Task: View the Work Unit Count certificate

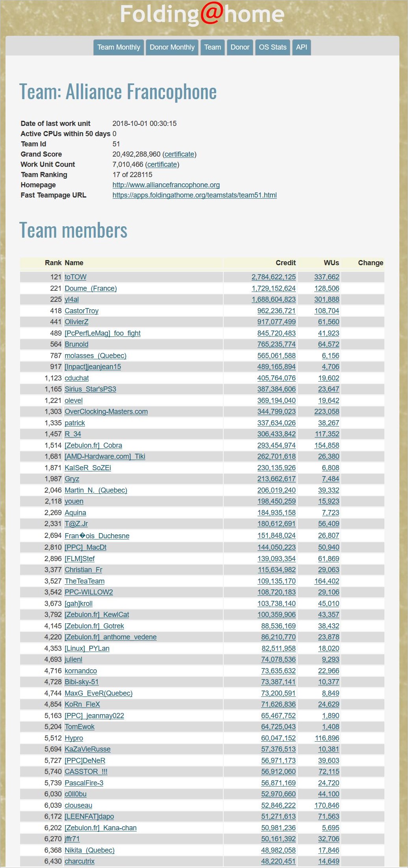Action: click(x=162, y=164)
